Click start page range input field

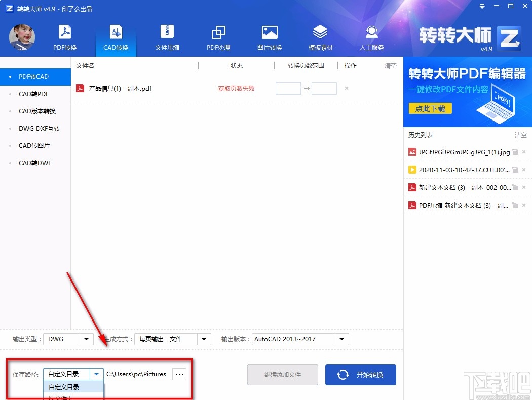[x=288, y=88]
